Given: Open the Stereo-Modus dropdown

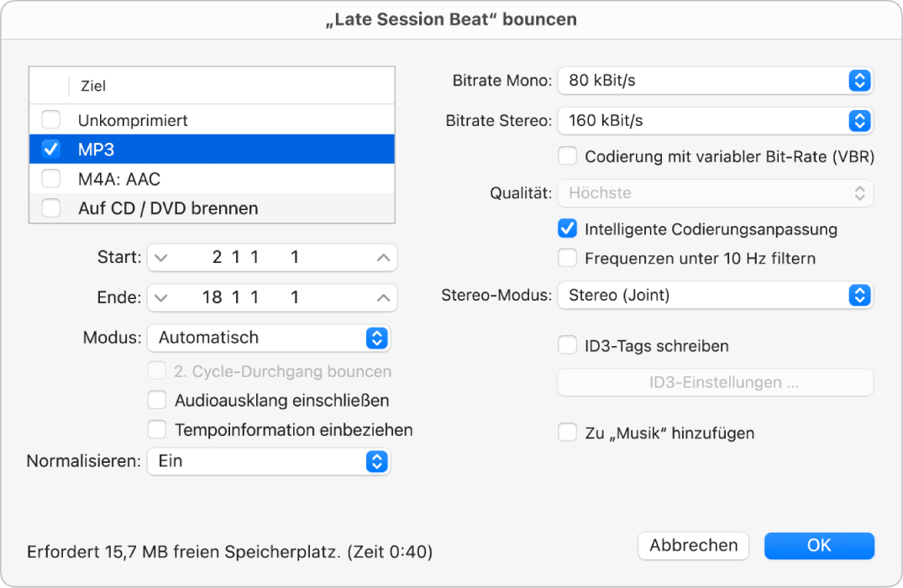Looking at the screenshot, I should pyautogui.click(x=858, y=295).
